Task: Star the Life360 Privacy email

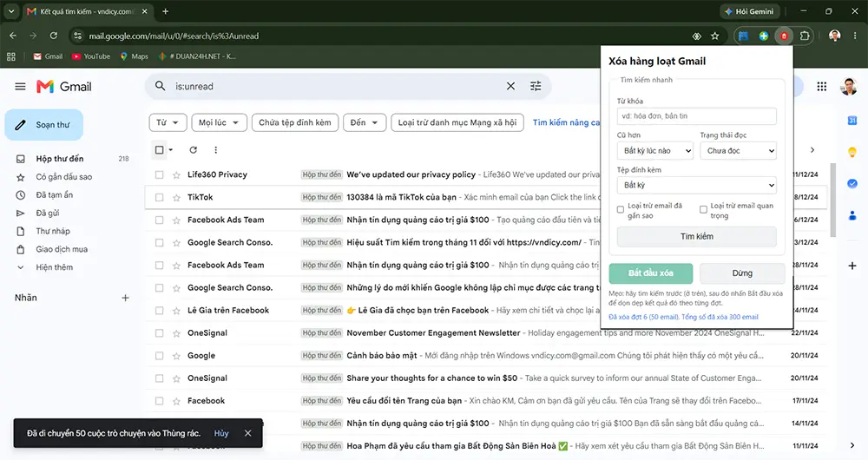Action: pyautogui.click(x=176, y=175)
